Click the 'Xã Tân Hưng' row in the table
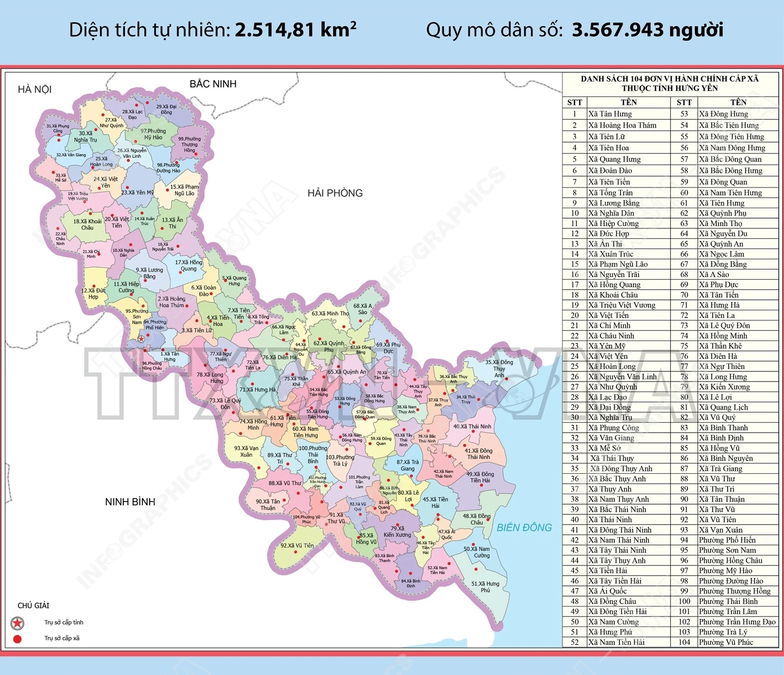 click(610, 114)
